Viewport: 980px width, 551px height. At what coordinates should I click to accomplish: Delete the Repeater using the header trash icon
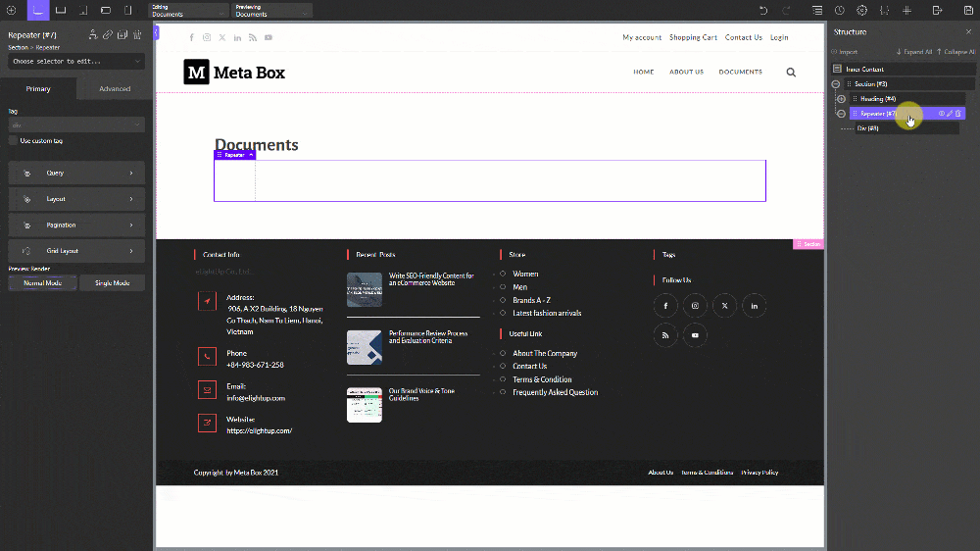point(137,35)
